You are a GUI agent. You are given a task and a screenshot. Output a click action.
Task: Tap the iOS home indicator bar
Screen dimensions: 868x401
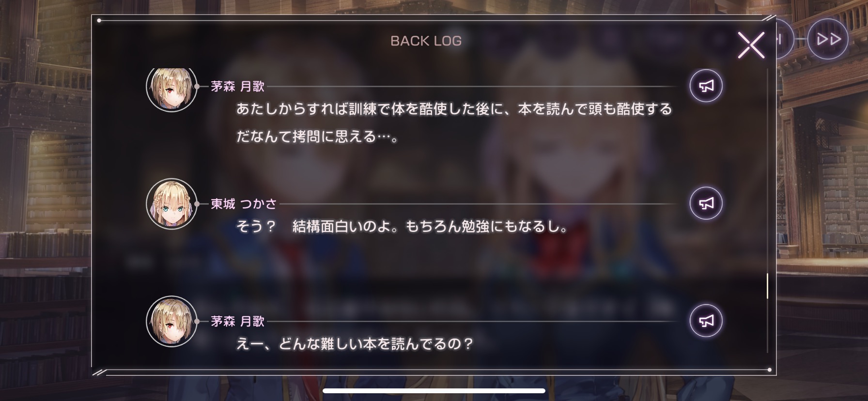pos(434,391)
